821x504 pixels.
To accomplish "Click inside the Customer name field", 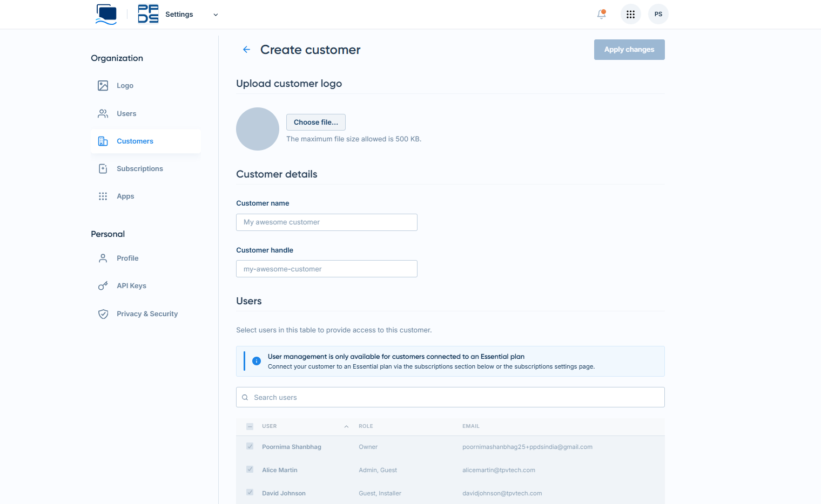I will point(326,222).
